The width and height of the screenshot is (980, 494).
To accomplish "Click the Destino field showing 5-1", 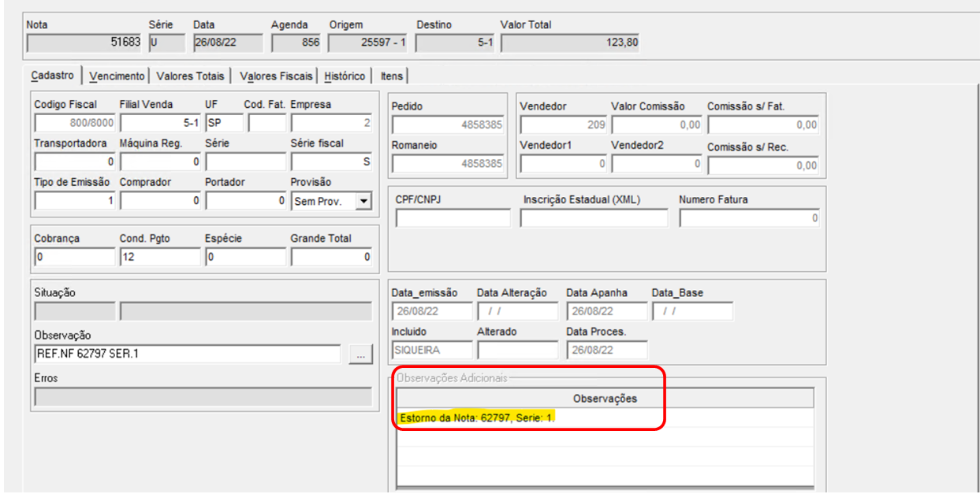I will coord(455,43).
